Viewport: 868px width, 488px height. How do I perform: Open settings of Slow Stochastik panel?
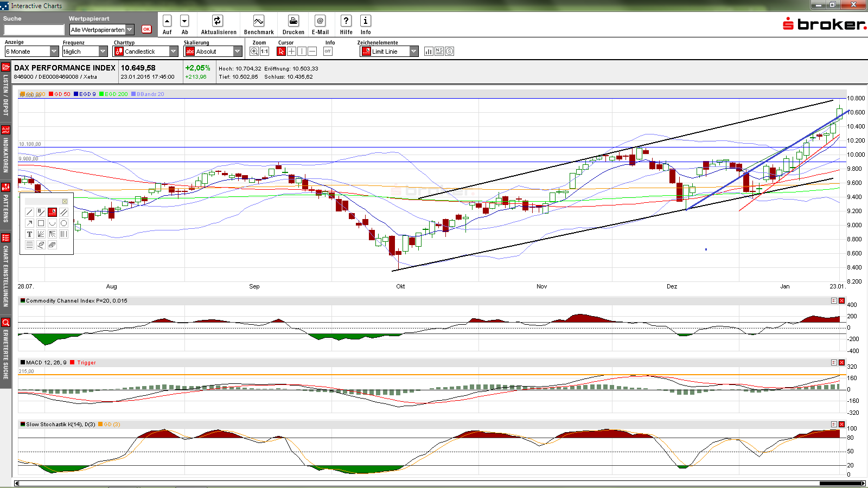tap(834, 424)
